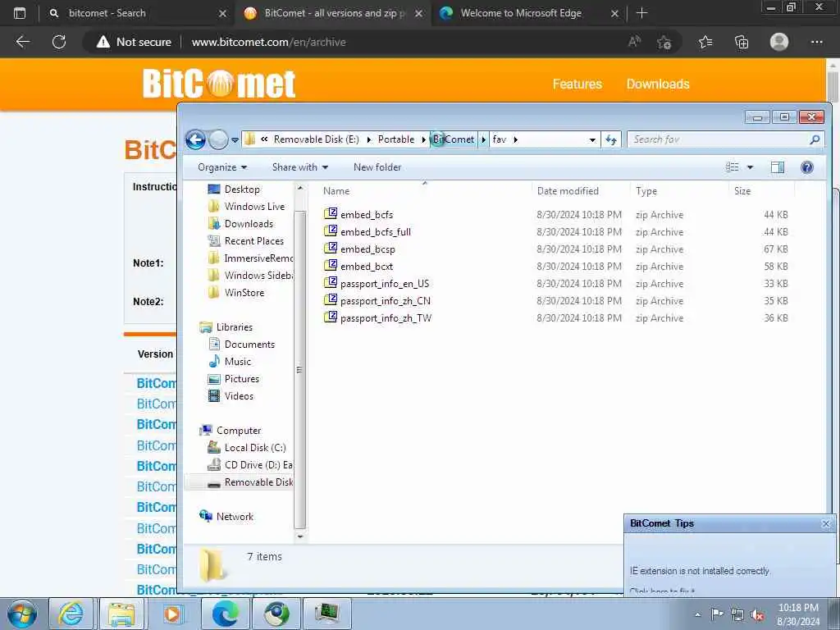Screen dimensions: 840x630
Task: Open the Organize menu
Action: pyautogui.click(x=222, y=167)
